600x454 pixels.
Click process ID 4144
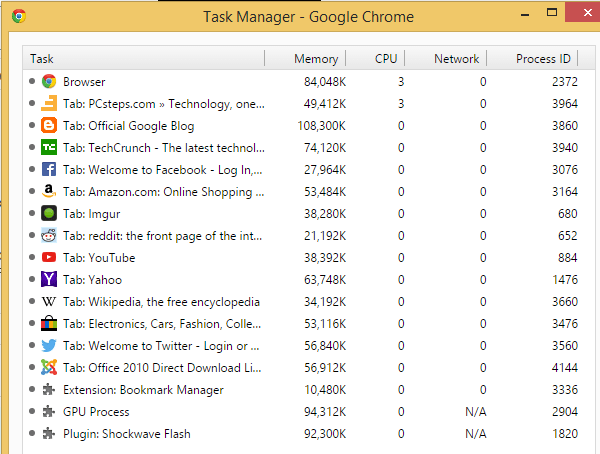click(565, 367)
